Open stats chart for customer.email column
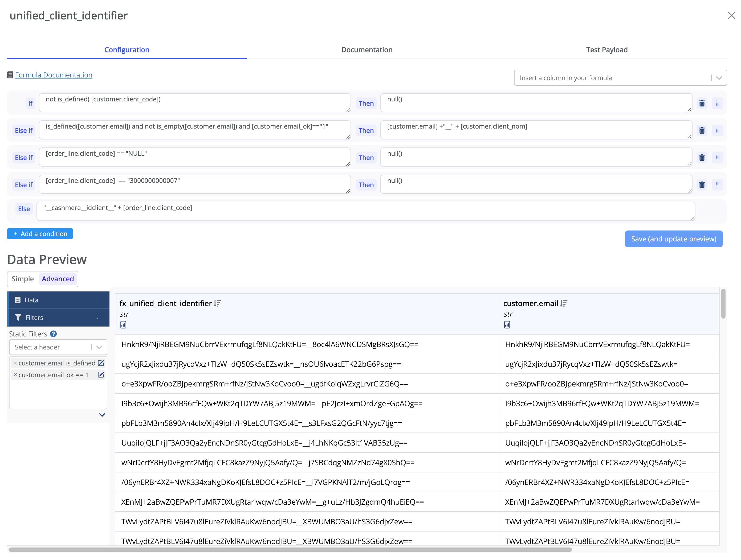 coord(507,325)
